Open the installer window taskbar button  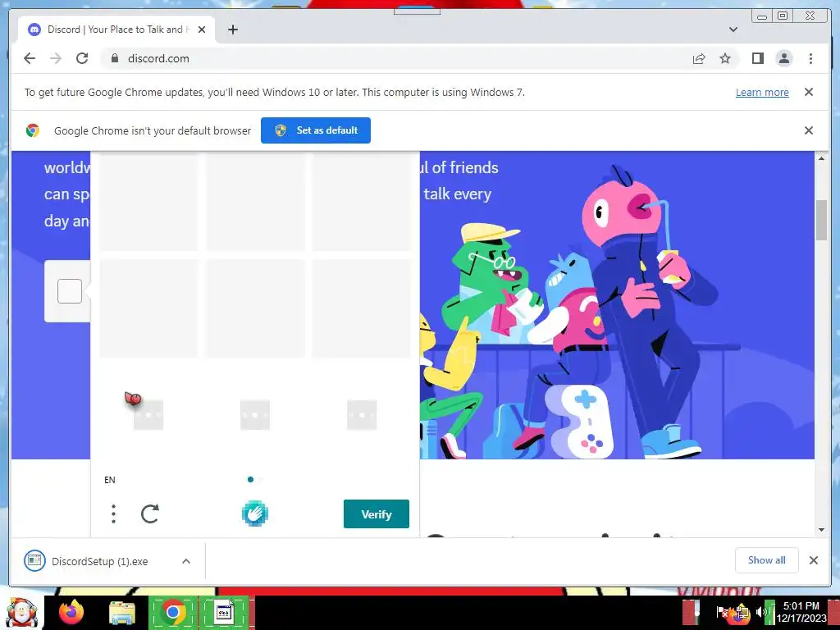[225, 612]
